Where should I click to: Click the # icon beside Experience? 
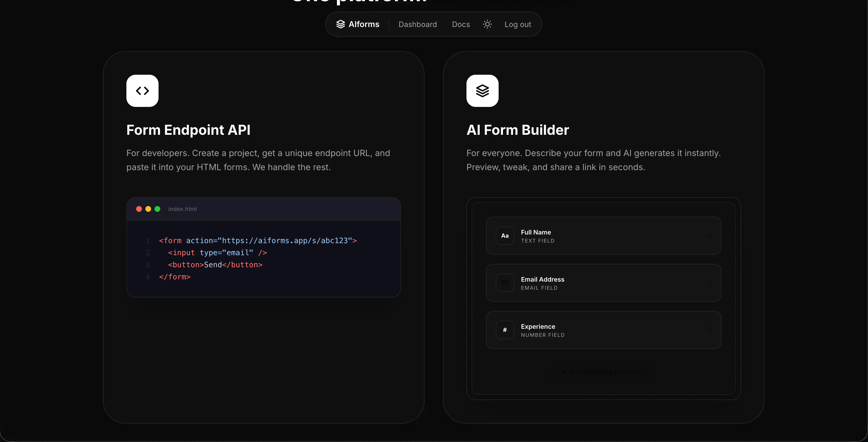[x=505, y=330]
